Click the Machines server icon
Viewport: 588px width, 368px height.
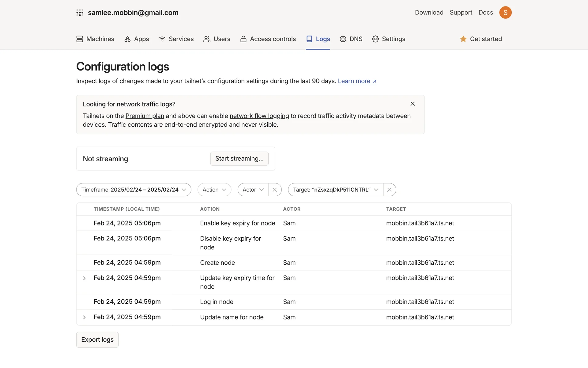pyautogui.click(x=80, y=39)
